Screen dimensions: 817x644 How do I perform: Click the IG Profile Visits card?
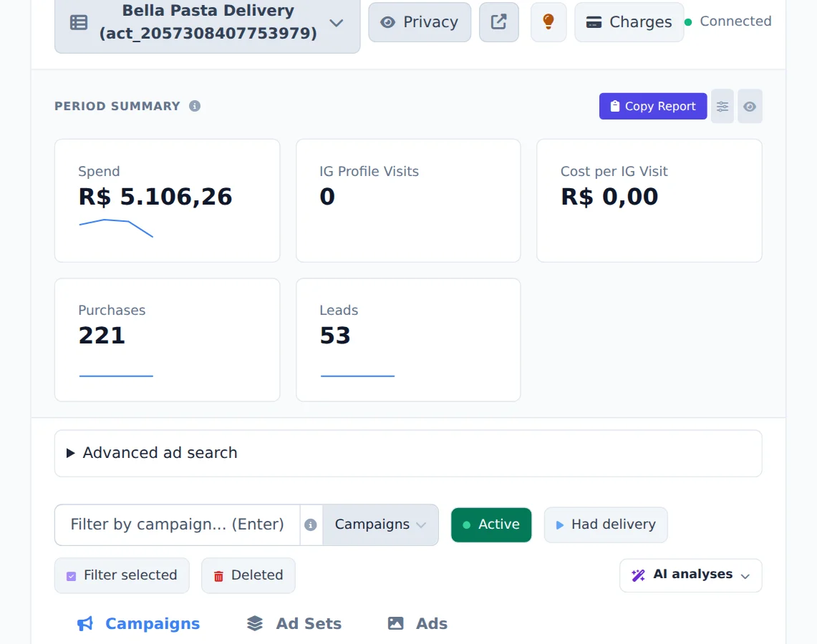pos(408,200)
